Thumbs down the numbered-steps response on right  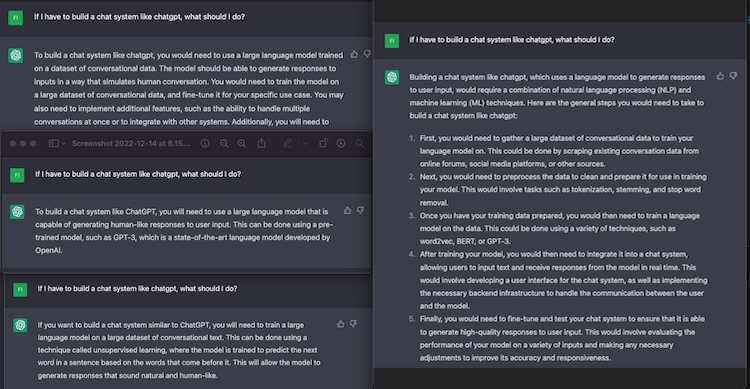tap(733, 76)
